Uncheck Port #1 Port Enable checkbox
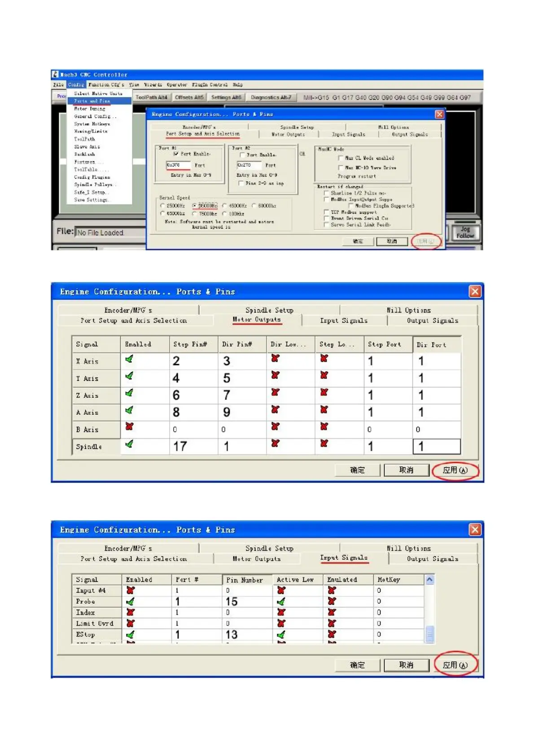 pos(176,154)
